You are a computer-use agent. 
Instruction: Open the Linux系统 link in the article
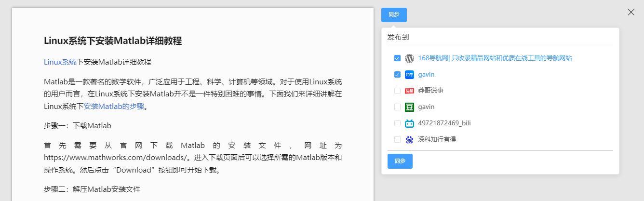click(60, 62)
